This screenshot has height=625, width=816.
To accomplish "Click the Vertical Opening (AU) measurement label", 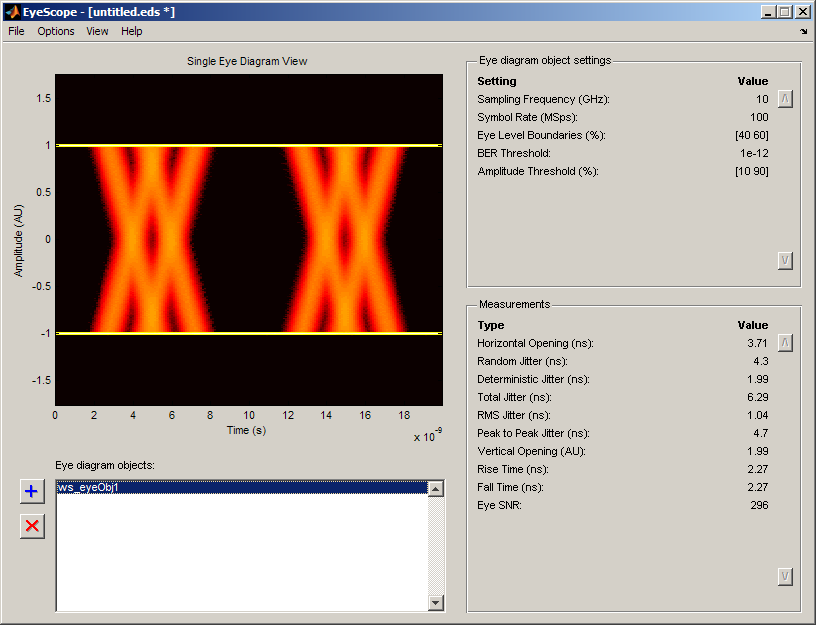I will tap(531, 451).
